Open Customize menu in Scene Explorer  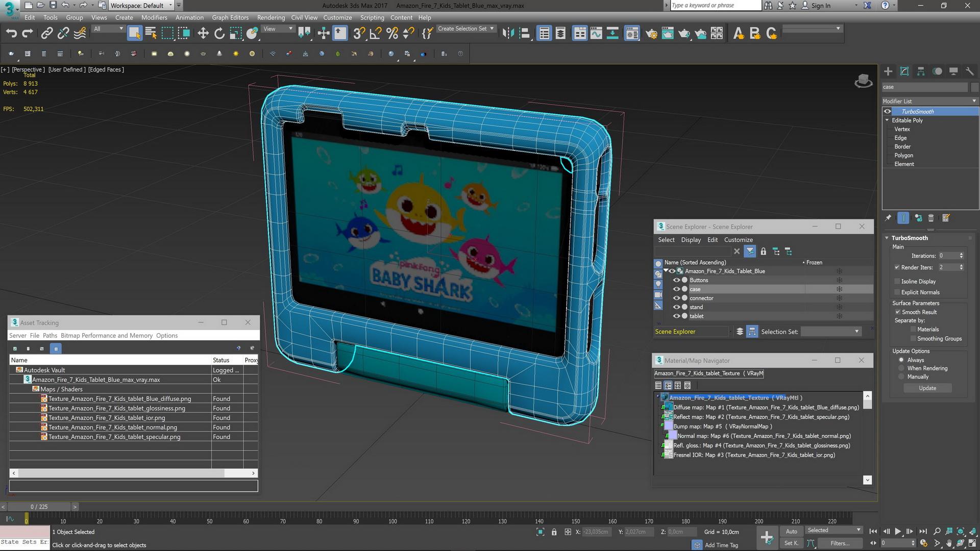[738, 240]
